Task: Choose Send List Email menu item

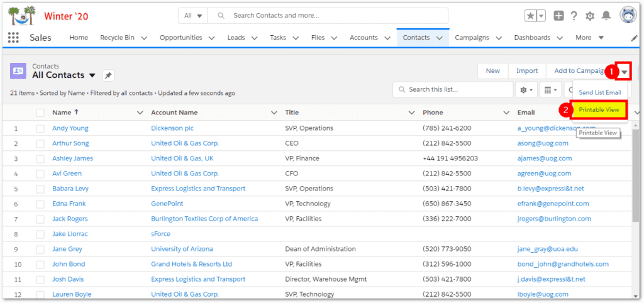Action: click(599, 92)
